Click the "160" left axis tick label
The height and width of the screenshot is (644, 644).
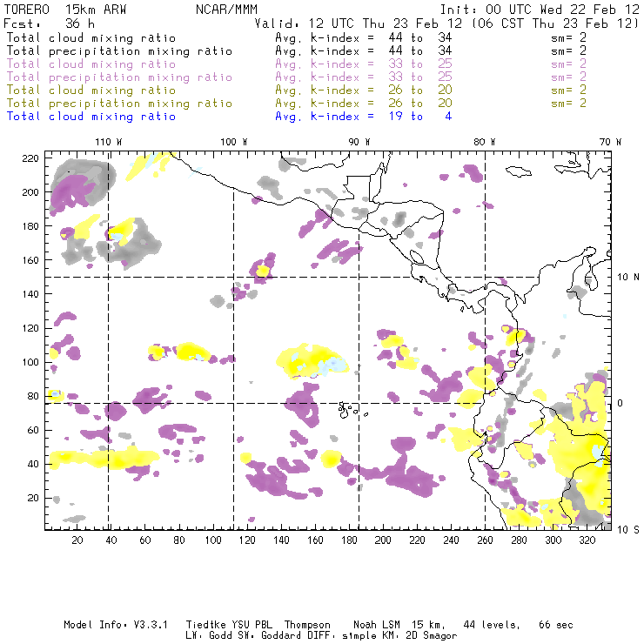click(30, 260)
